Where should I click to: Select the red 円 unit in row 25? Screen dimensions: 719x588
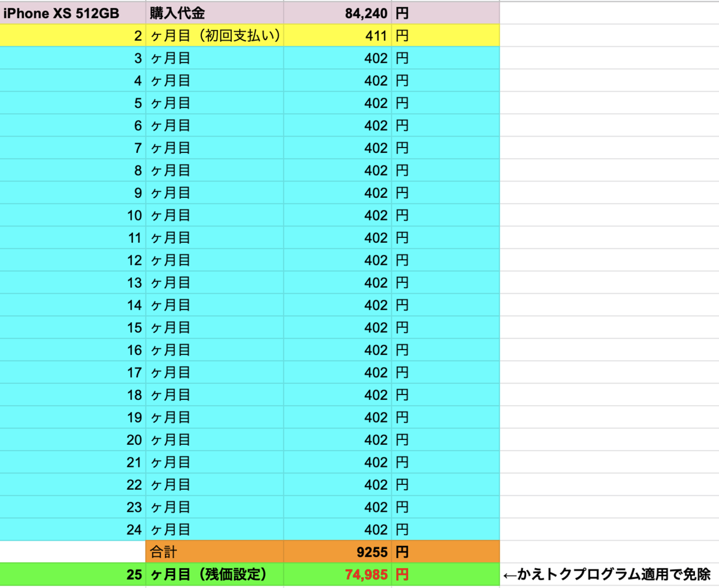446,575
